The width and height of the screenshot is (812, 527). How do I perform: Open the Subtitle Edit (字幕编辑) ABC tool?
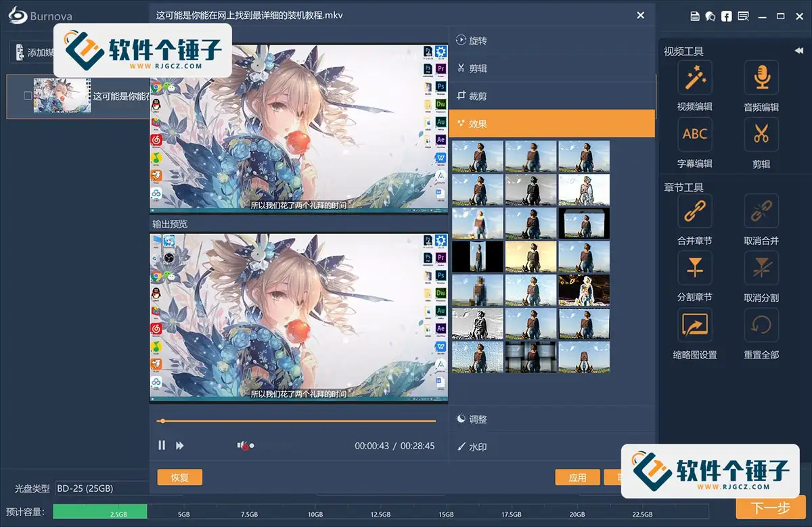point(694,135)
